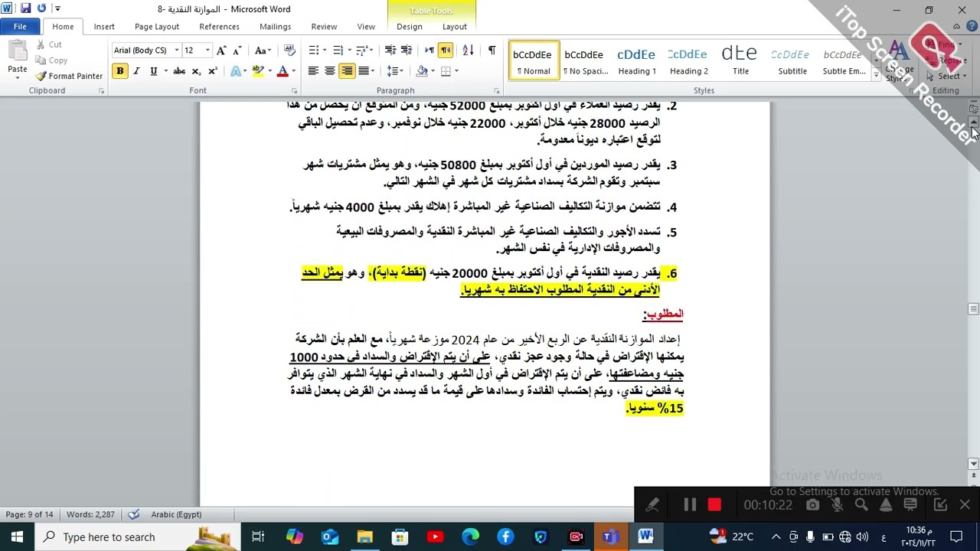Click the text highlight color button
Image resolution: width=980 pixels, height=551 pixels.
coord(258,71)
